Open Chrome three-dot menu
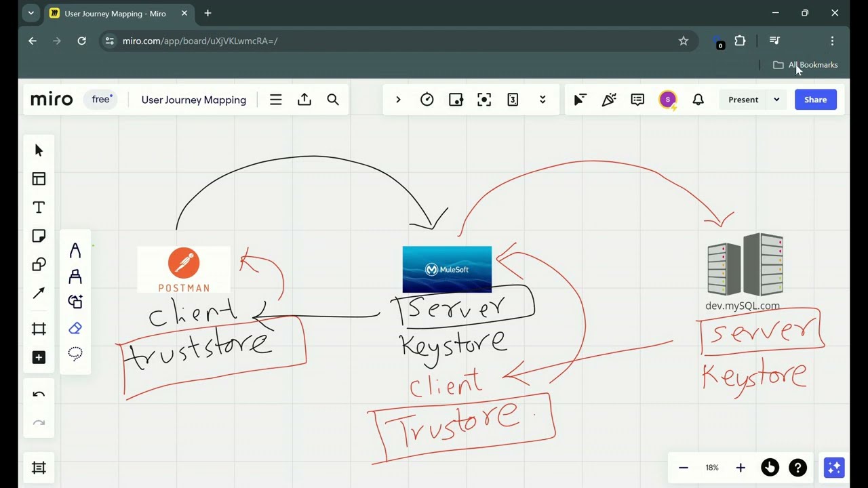 coord(832,41)
